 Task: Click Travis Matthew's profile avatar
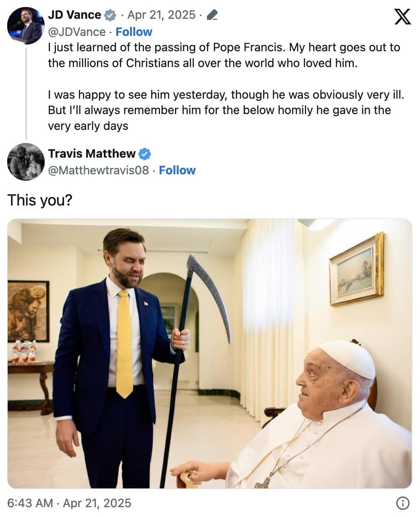click(26, 162)
